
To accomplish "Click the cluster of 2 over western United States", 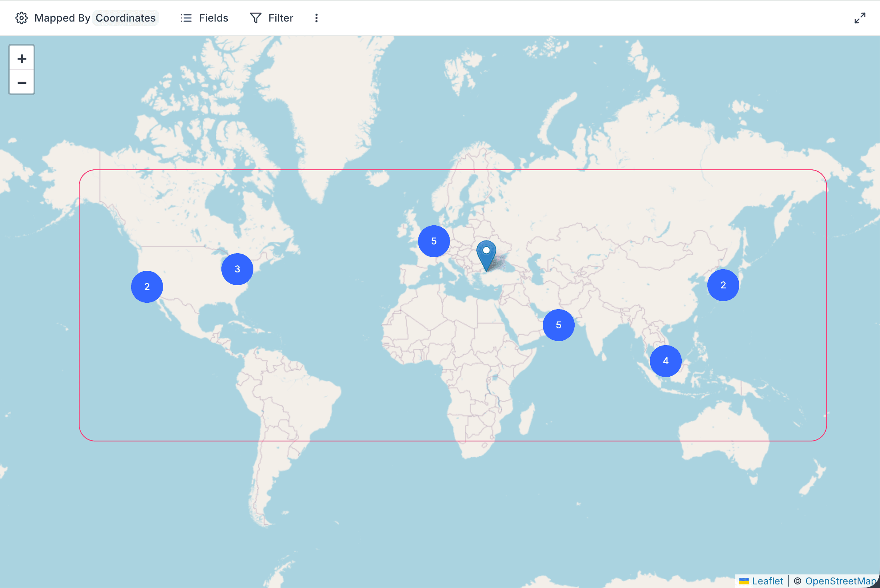I will pos(147,286).
